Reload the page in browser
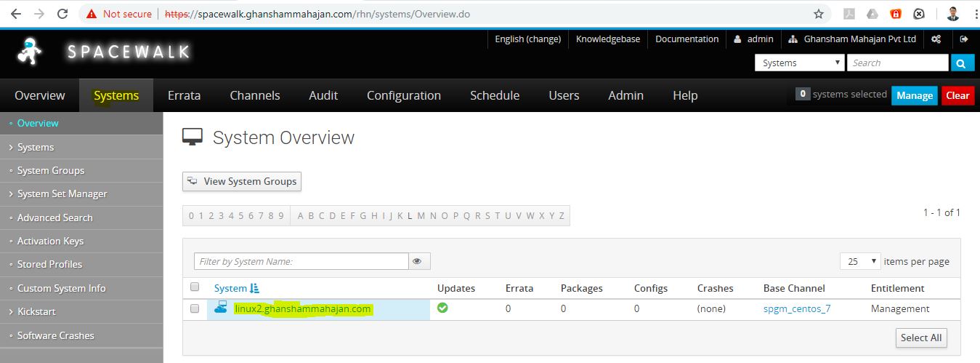Screen dimensions: 980x363 point(62,14)
